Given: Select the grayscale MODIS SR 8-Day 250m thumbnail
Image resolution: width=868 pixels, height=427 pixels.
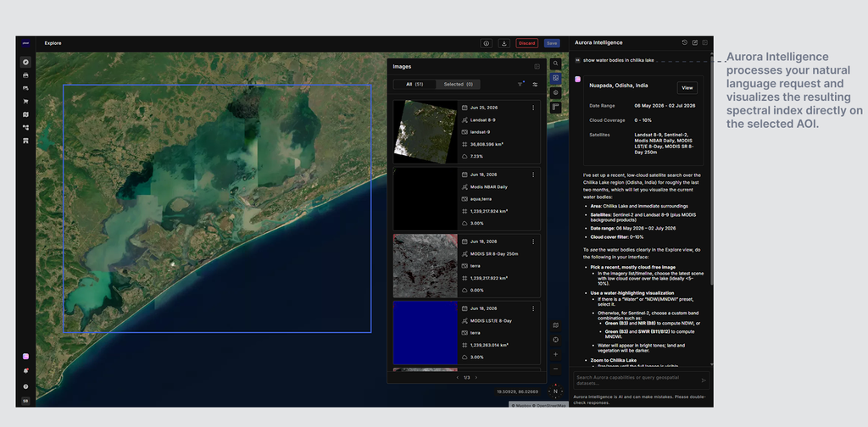Looking at the screenshot, I should 426,266.
